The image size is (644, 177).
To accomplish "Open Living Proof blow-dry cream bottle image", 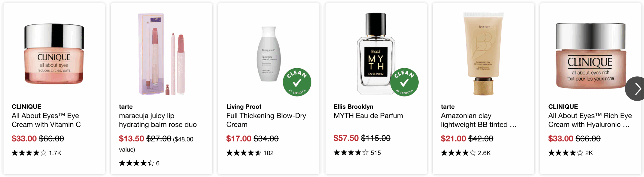I will (x=268, y=54).
